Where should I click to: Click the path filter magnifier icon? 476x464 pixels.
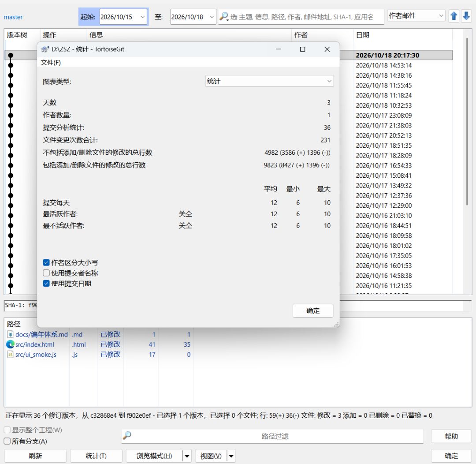coord(127,435)
